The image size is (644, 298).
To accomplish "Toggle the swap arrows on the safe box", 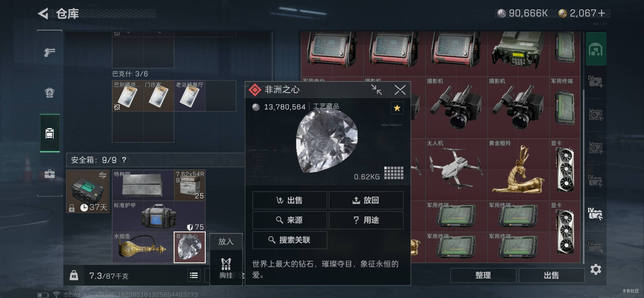I will tap(103, 175).
